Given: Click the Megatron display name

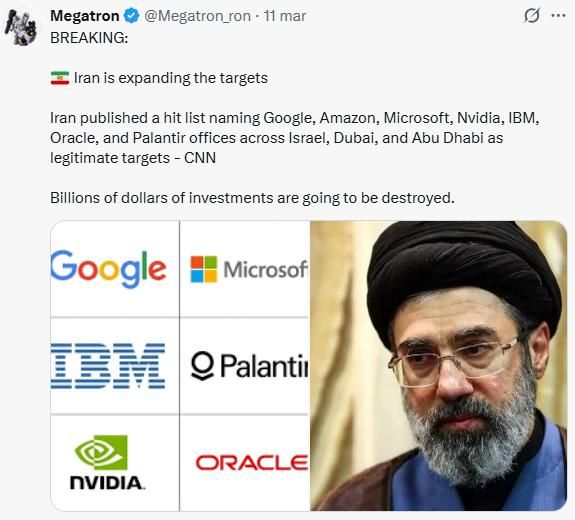Looking at the screenshot, I should pos(85,16).
